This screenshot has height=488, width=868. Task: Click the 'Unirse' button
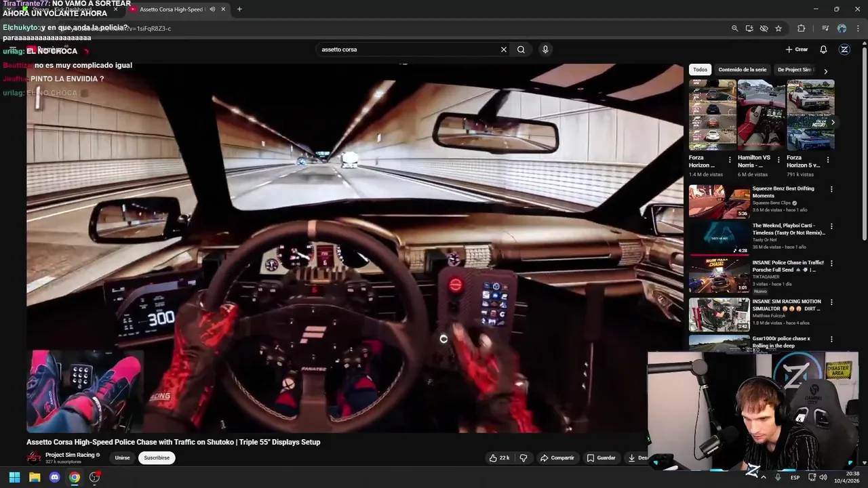[122, 458]
